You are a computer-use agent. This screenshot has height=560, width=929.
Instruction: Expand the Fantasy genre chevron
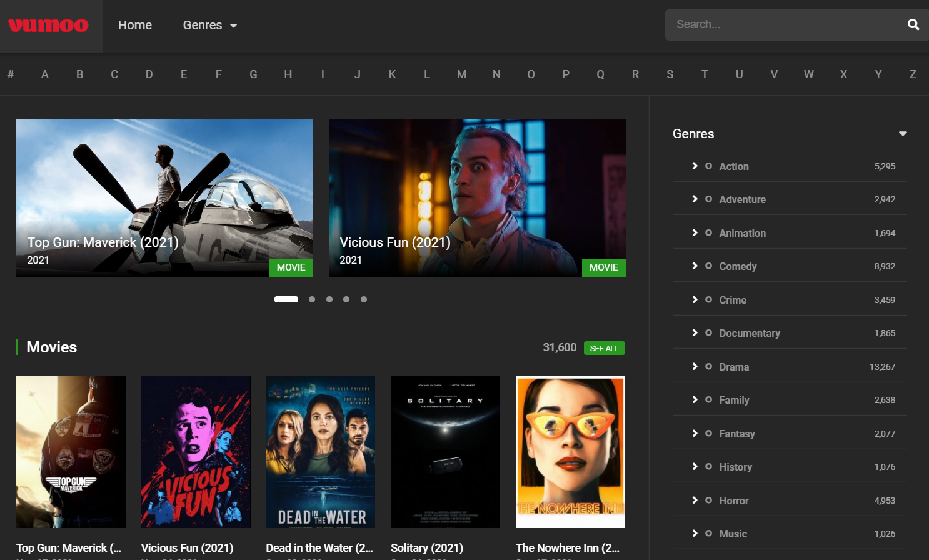[x=695, y=433]
